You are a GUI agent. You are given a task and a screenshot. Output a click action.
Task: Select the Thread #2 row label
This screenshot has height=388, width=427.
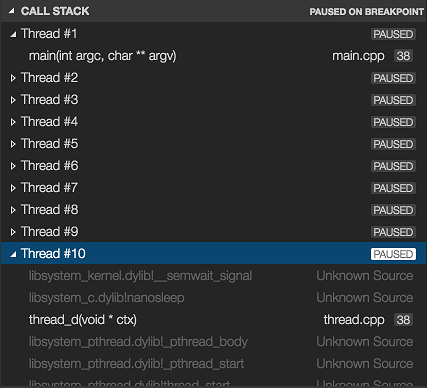point(49,78)
